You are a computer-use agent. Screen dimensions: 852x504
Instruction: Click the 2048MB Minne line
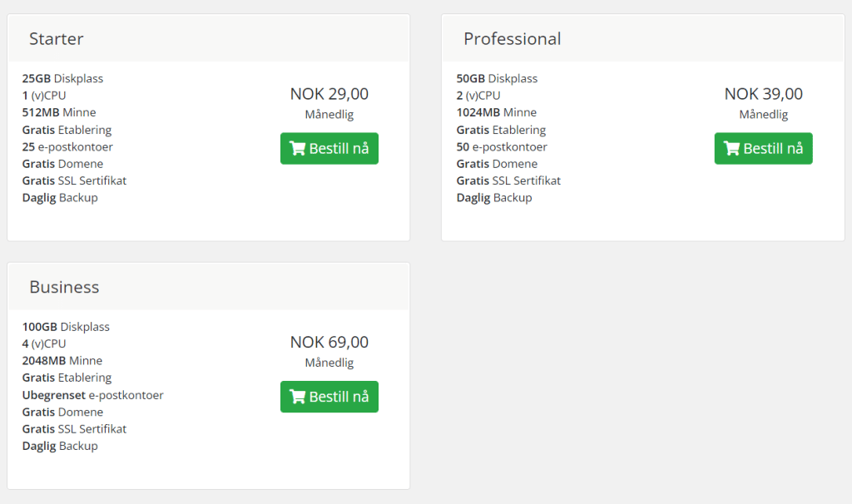(62, 362)
